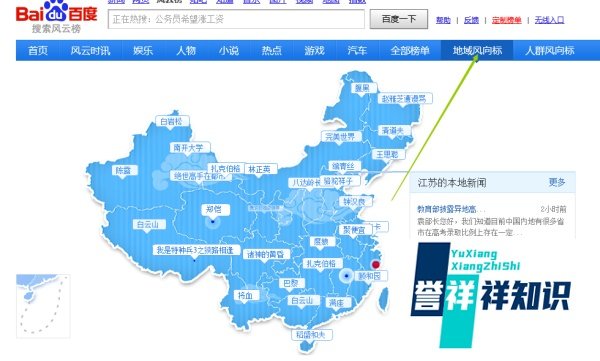
Task: Open the 教育部披露异地高... news headline
Action: (x=451, y=209)
